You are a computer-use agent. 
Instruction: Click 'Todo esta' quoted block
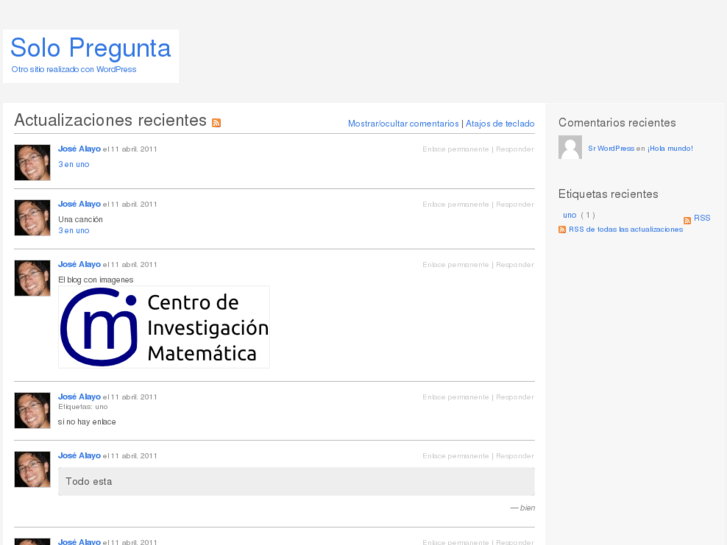[x=296, y=481]
